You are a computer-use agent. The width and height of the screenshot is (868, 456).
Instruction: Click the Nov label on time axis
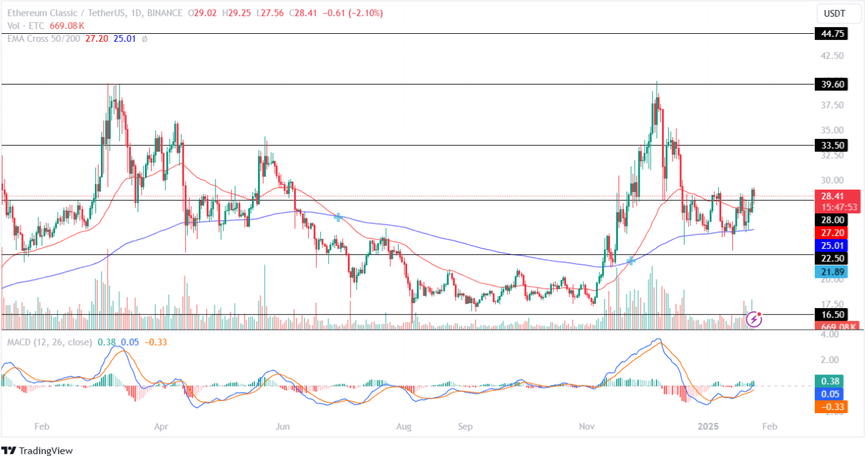586,426
